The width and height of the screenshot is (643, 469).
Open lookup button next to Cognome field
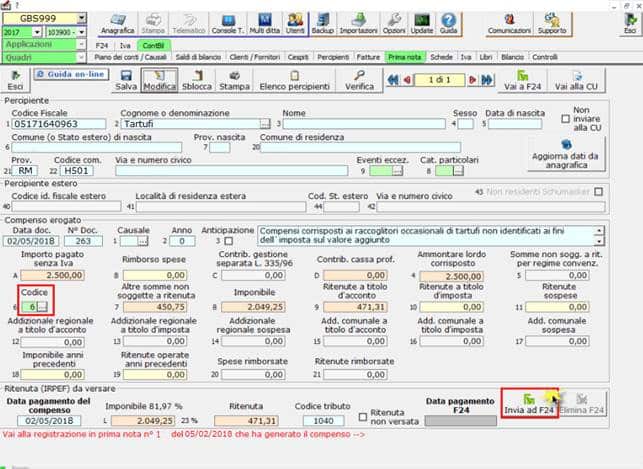click(265, 124)
